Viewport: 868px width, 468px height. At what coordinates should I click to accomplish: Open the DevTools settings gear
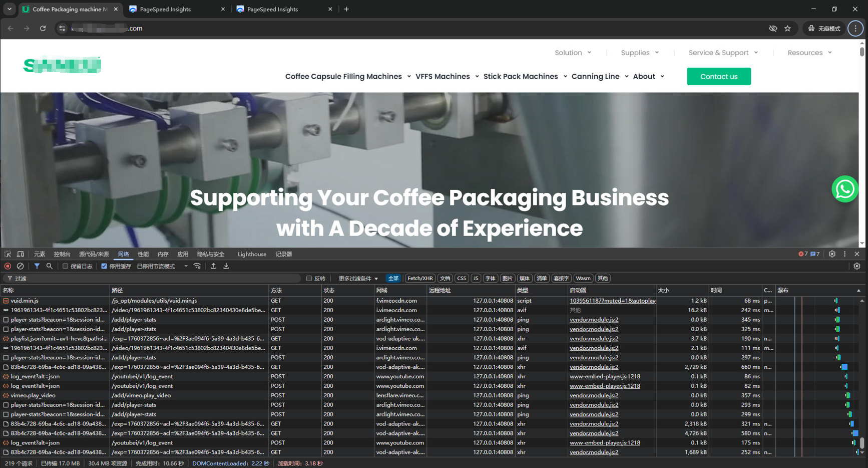831,254
